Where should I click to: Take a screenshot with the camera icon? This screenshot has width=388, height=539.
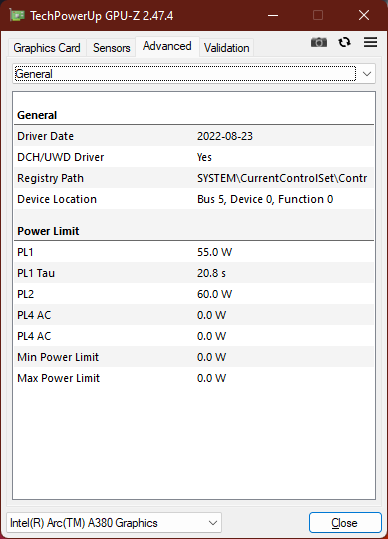(319, 42)
